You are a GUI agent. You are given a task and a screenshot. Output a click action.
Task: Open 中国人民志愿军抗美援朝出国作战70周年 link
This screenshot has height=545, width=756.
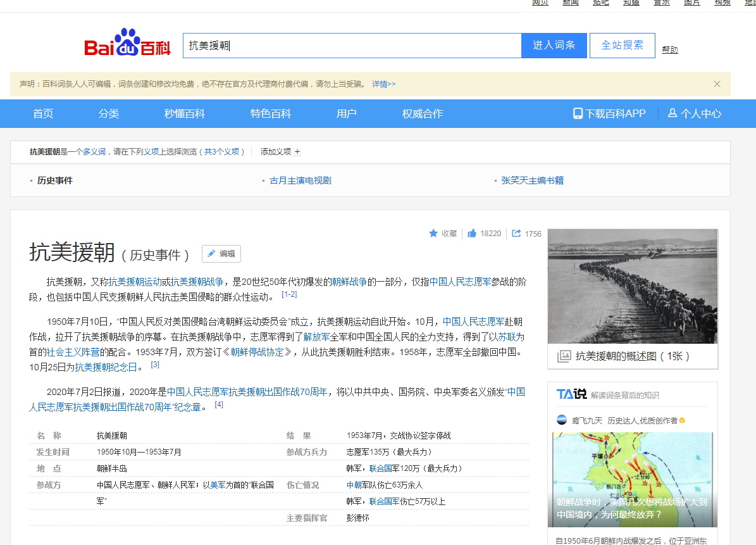coord(247,392)
